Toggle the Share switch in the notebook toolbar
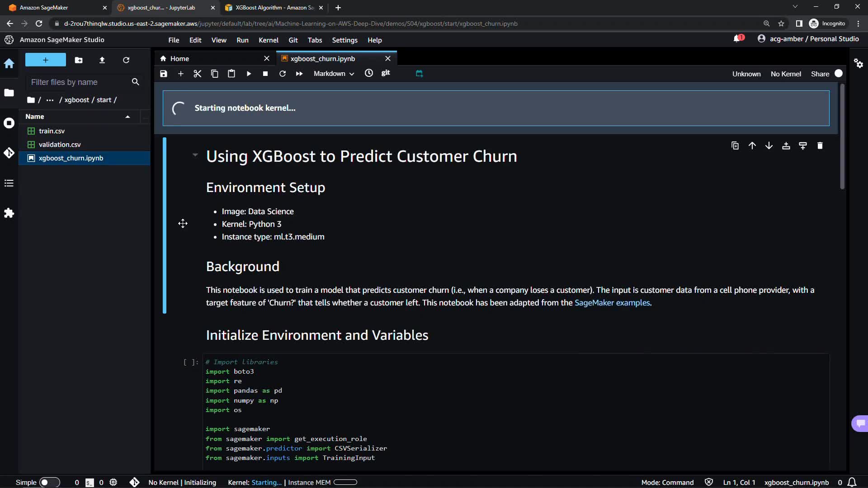 (838, 74)
